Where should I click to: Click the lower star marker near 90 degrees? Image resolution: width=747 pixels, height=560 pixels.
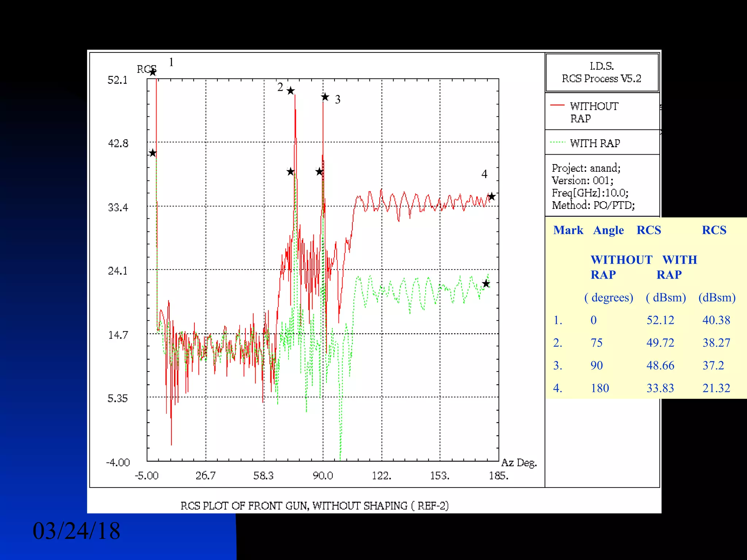(319, 172)
